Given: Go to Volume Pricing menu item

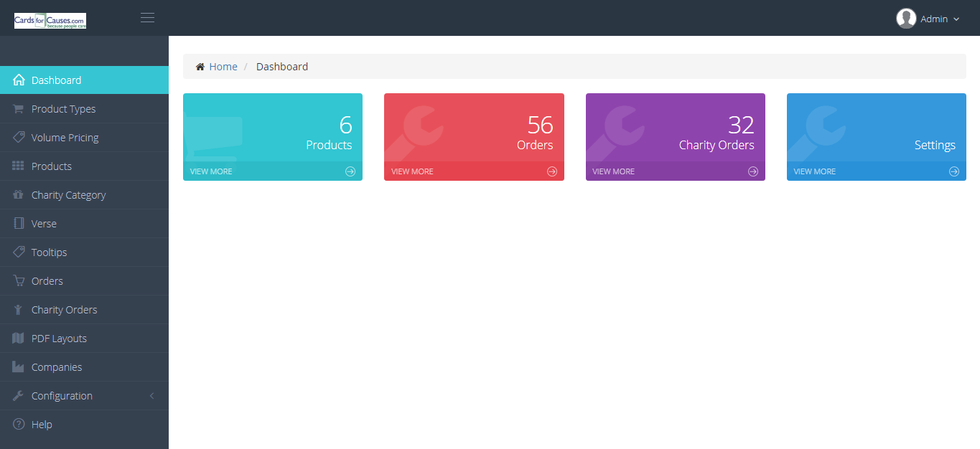Looking at the screenshot, I should pos(84,138).
